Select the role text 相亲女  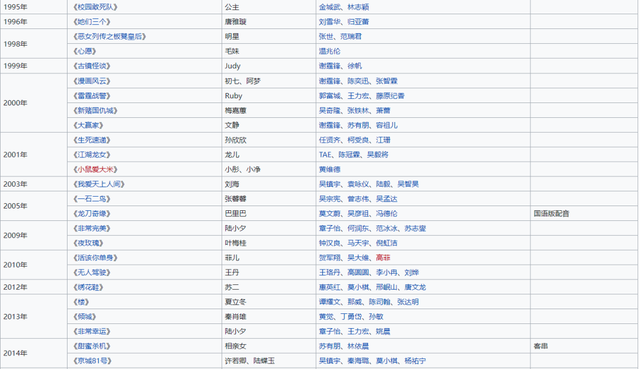pos(236,346)
